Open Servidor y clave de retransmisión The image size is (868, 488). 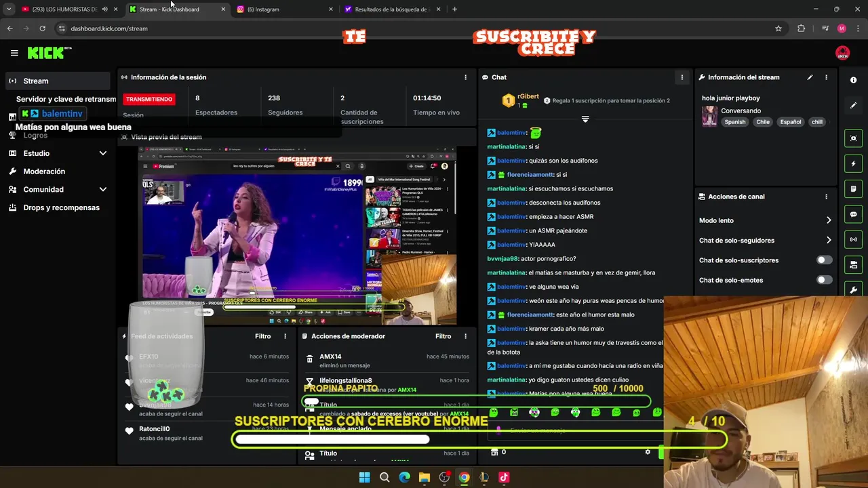click(66, 99)
